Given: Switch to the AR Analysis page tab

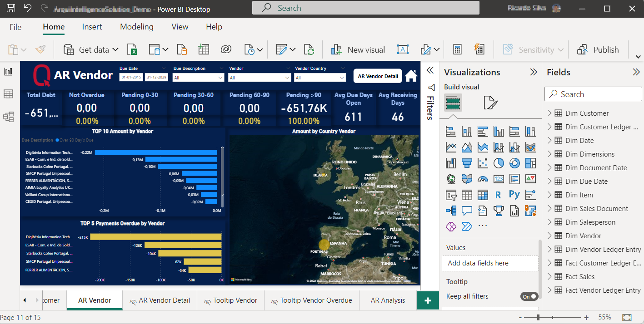Looking at the screenshot, I should pos(388,300).
